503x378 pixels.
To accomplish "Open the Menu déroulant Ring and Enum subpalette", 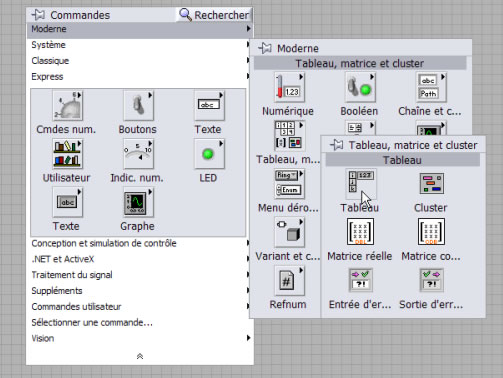I will (289, 184).
